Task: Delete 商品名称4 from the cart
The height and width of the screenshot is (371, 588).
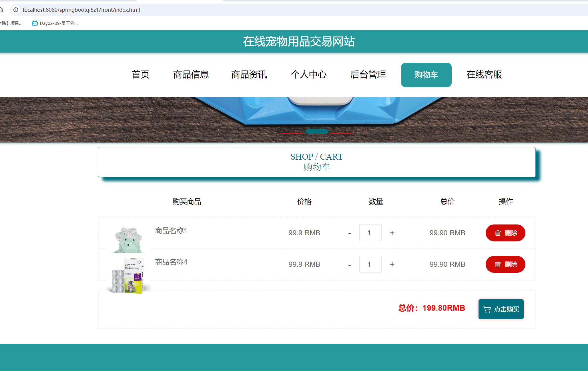Action: (x=505, y=264)
